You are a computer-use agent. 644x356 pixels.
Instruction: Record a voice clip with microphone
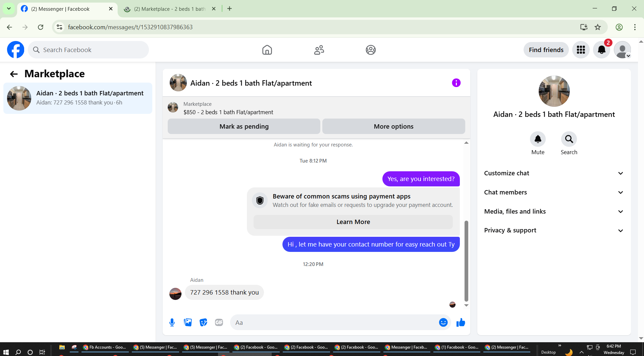pos(172,322)
